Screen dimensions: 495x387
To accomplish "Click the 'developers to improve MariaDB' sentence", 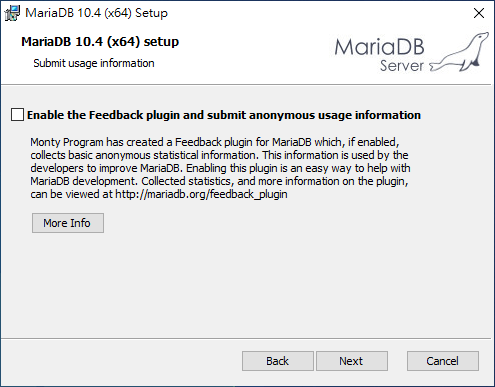I will tap(106, 168).
